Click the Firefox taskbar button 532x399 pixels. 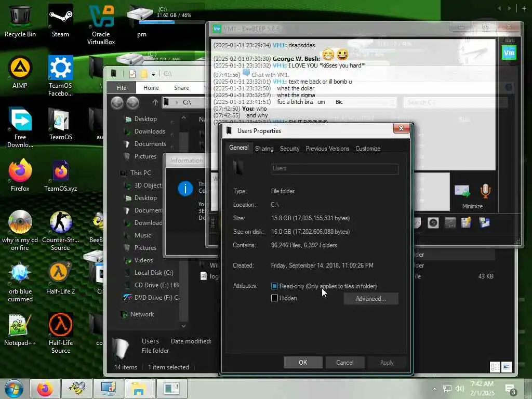coord(45,389)
